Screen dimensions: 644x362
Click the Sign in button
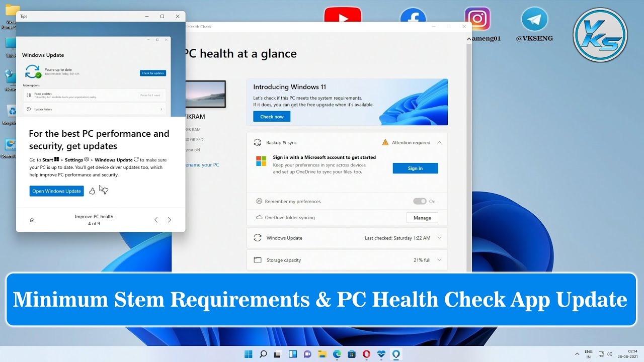tap(415, 168)
